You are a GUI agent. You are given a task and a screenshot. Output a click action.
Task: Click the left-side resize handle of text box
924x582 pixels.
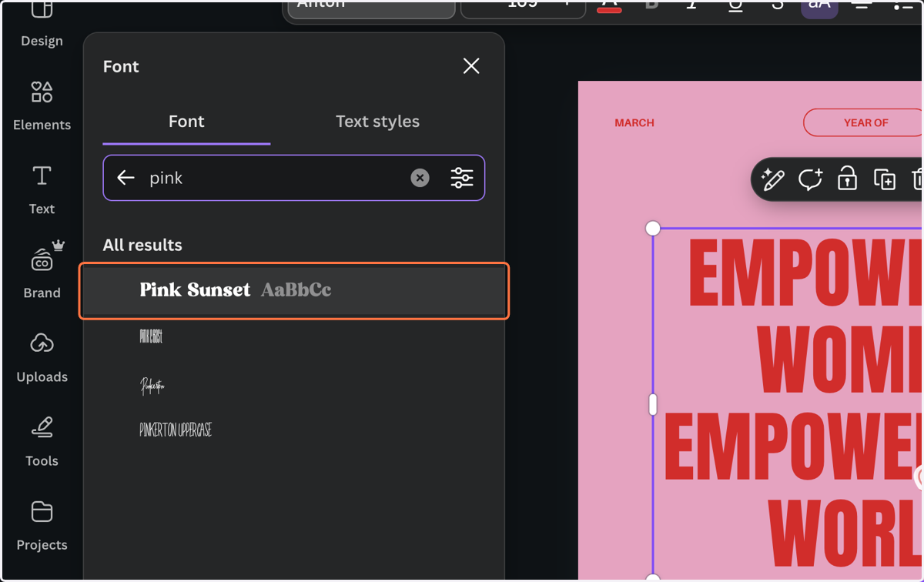point(653,404)
